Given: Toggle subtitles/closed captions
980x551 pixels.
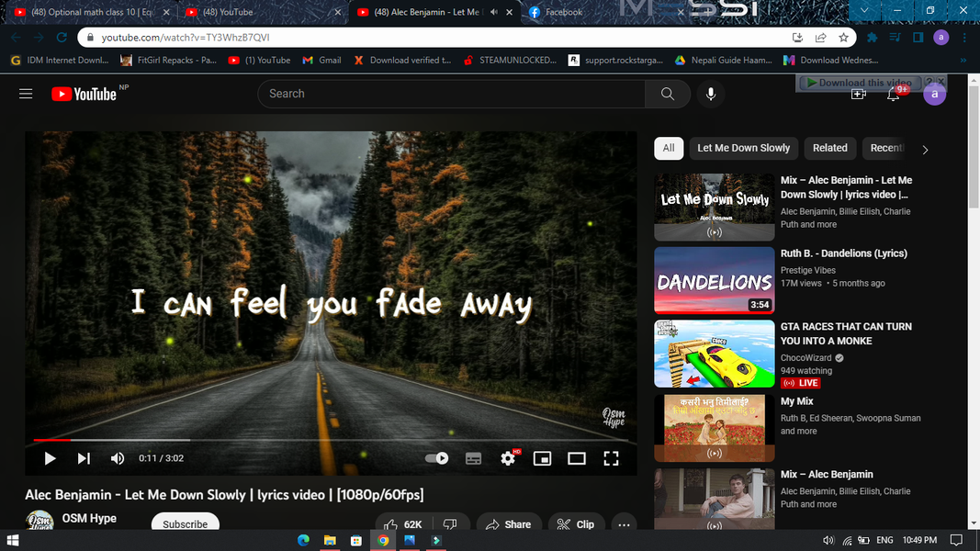Looking at the screenshot, I should 473,458.
